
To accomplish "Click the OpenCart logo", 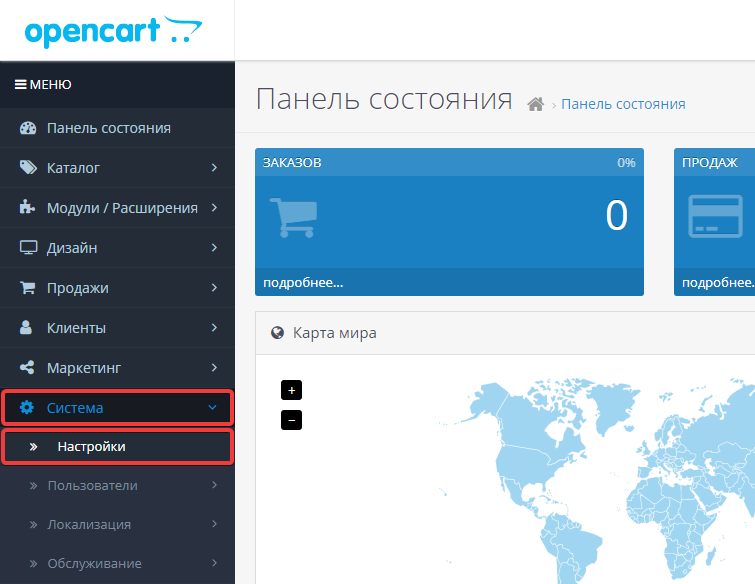I will point(107,30).
